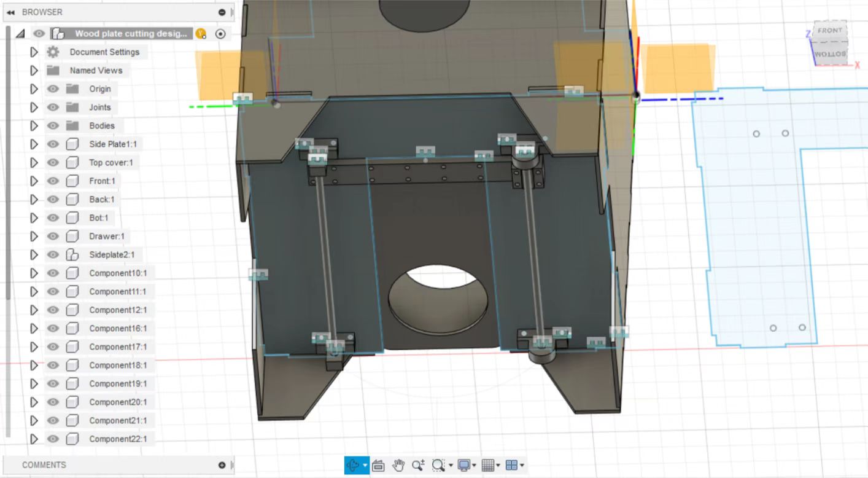Open the Orbit tool in navigation bar
The height and width of the screenshot is (478, 868).
pos(353,465)
